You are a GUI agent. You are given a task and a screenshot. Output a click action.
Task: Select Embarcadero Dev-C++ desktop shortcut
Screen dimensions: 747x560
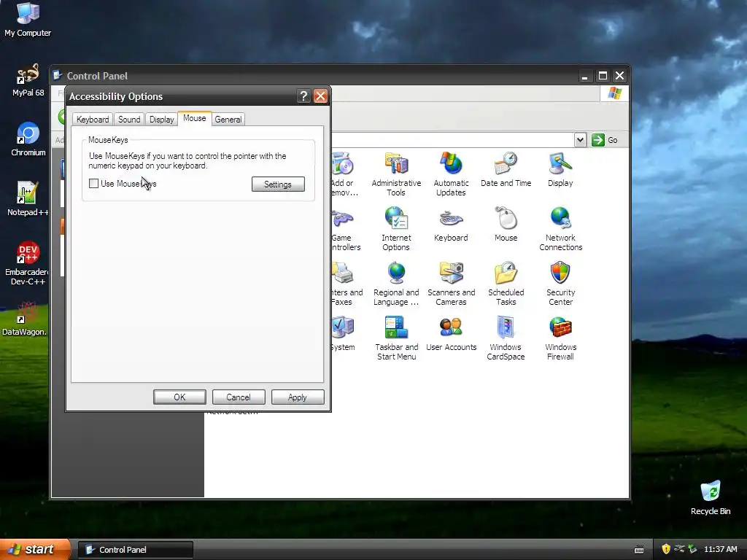click(27, 263)
